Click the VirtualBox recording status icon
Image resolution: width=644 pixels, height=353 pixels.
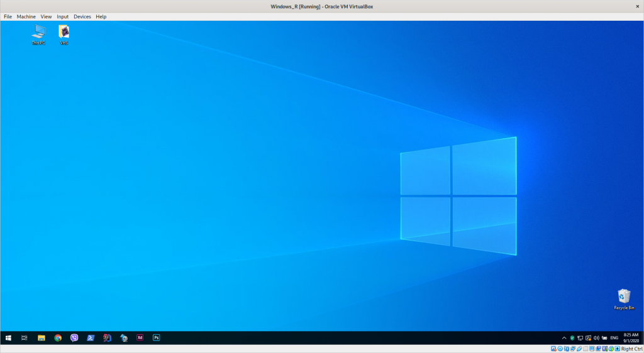pyautogui.click(x=599, y=349)
